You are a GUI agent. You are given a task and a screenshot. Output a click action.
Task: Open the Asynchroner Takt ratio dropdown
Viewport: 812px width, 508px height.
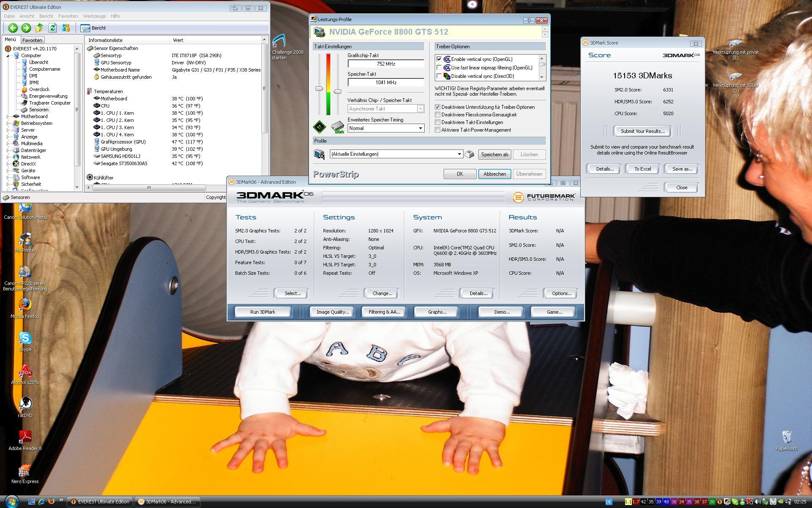pyautogui.click(x=386, y=109)
